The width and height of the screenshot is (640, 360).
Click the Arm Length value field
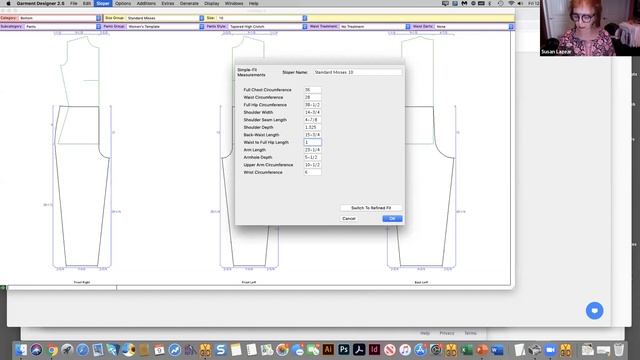click(312, 150)
